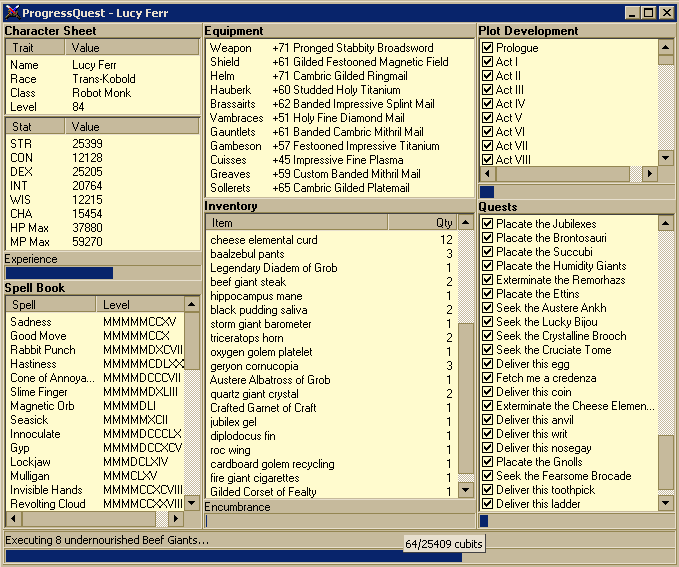This screenshot has height=567, width=679.
Task: Click the Class Robot Monk trait row
Action: pyautogui.click(x=103, y=93)
